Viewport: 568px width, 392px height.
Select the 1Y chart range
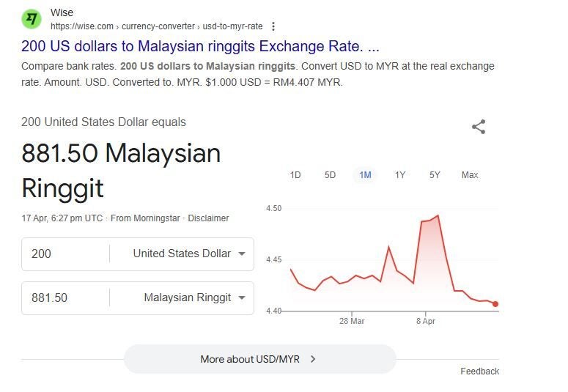point(400,175)
